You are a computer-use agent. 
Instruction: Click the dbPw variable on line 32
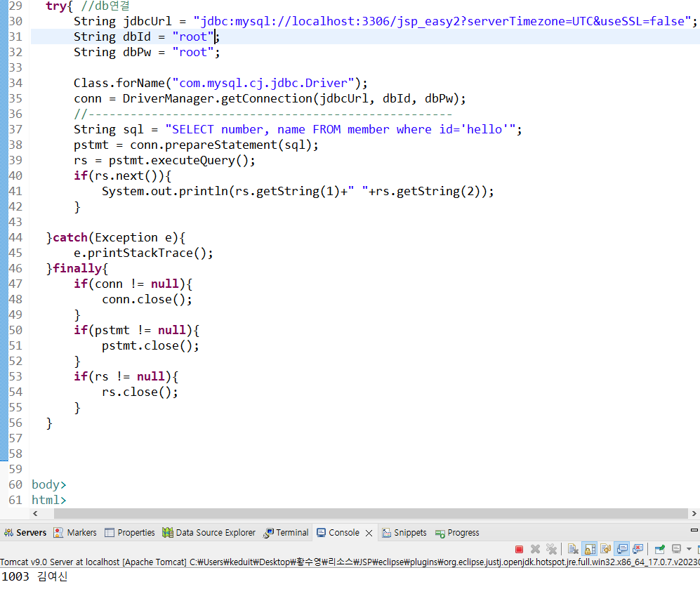point(137,52)
